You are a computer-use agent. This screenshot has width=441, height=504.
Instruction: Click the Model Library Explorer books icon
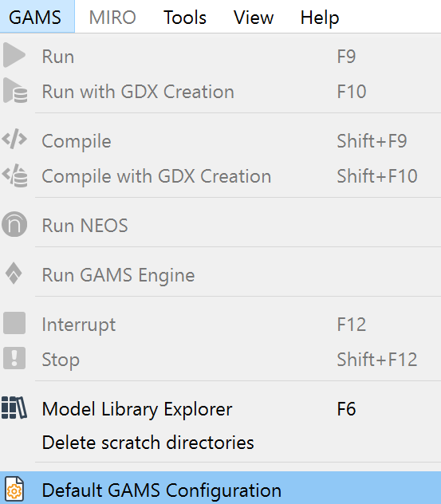(x=14, y=408)
